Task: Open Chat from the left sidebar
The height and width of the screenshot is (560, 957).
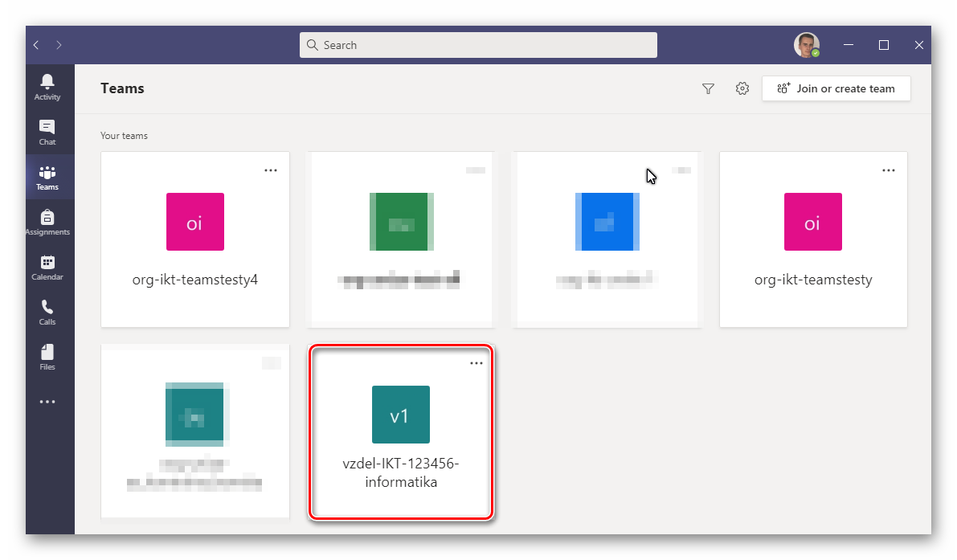Action: [47, 132]
